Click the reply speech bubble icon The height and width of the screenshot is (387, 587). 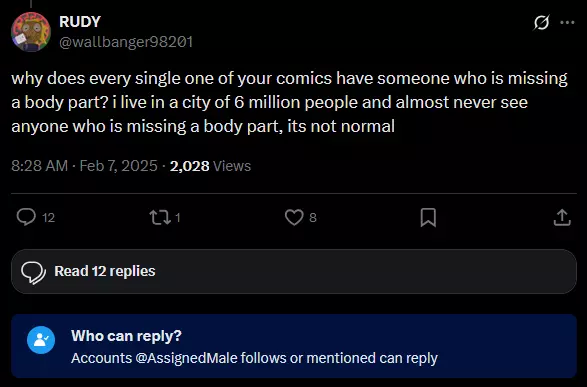[26, 217]
